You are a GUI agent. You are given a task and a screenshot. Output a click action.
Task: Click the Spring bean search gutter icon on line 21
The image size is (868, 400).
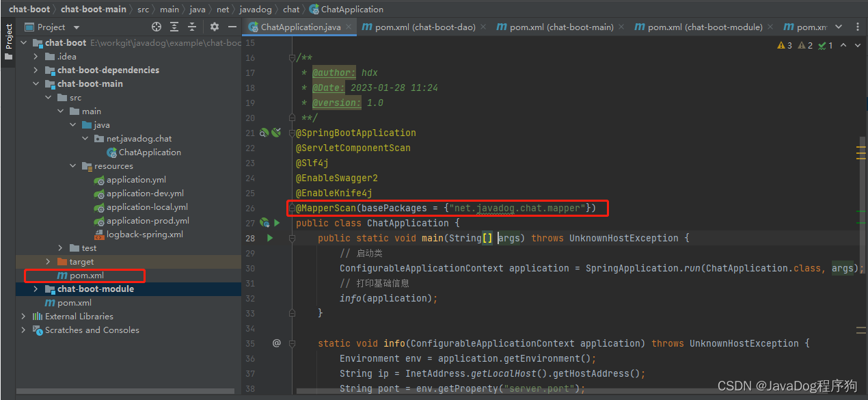(265, 133)
